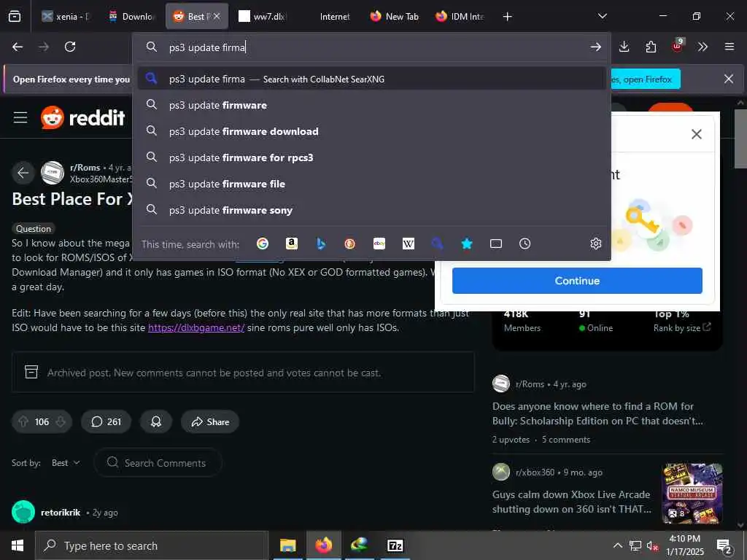Search this time with DuckDuckGo
This screenshot has height=560, width=747.
coord(349,244)
